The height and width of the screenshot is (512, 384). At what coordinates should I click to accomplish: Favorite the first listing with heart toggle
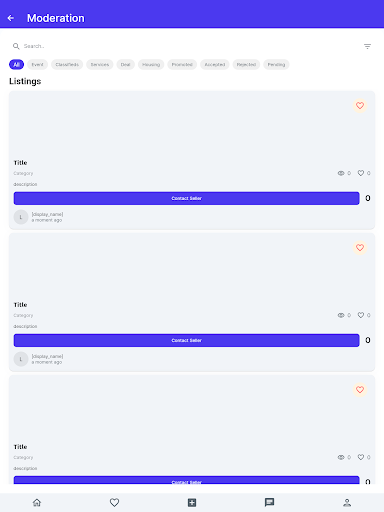coord(360,106)
